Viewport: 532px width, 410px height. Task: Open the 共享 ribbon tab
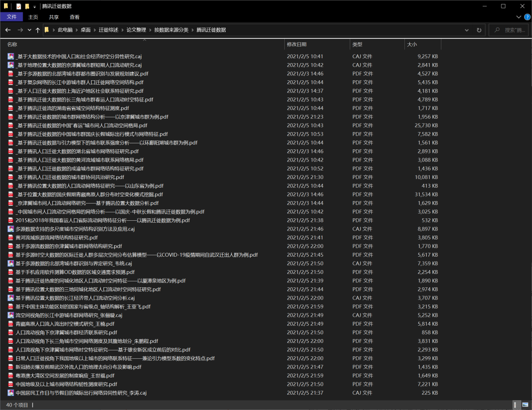pyautogui.click(x=54, y=17)
